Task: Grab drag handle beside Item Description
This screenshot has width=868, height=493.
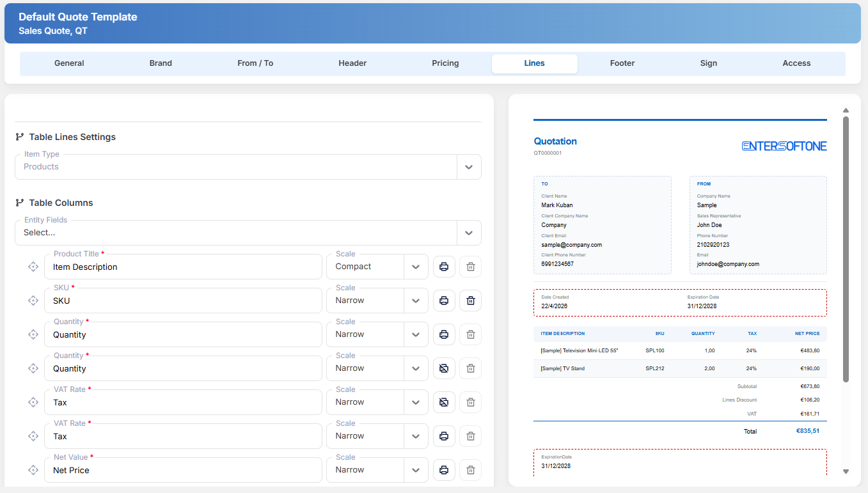Action: pos(33,267)
